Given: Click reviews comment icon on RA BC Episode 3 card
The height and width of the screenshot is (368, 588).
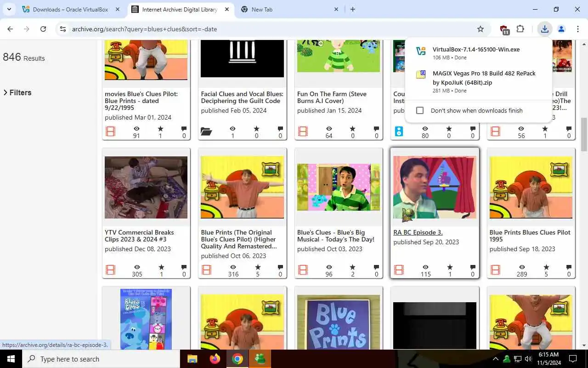Looking at the screenshot, I should (x=473, y=267).
